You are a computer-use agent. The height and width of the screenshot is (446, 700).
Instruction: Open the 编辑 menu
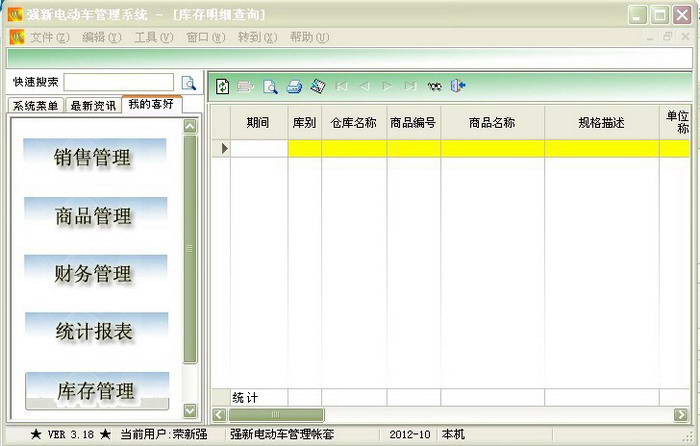pos(101,38)
